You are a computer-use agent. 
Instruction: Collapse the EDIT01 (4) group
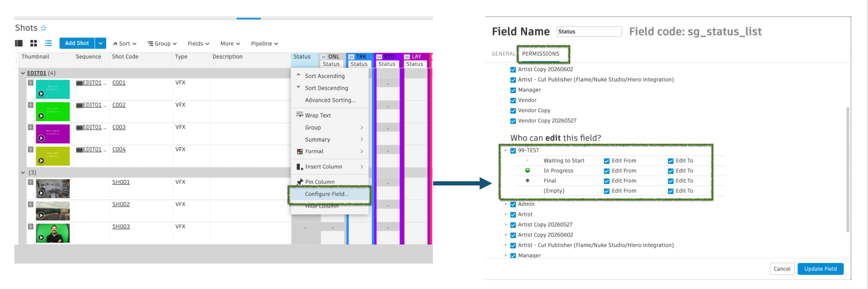[x=23, y=73]
